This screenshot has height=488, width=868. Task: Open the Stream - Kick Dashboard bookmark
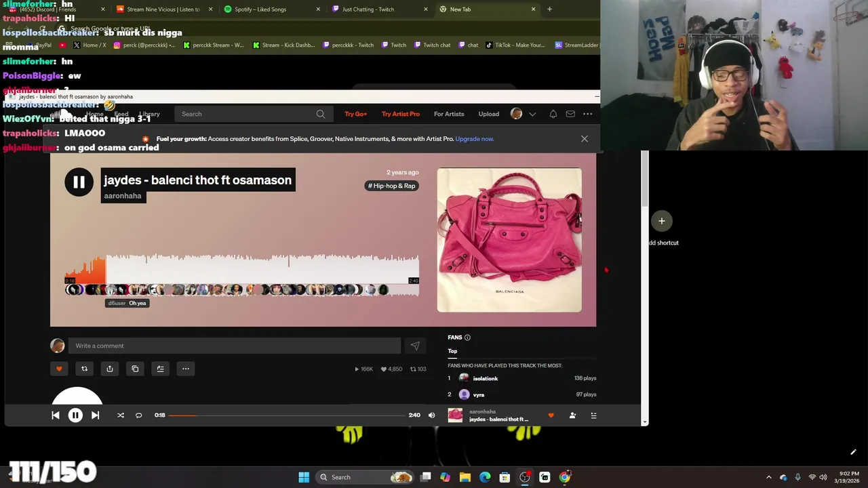(x=283, y=45)
